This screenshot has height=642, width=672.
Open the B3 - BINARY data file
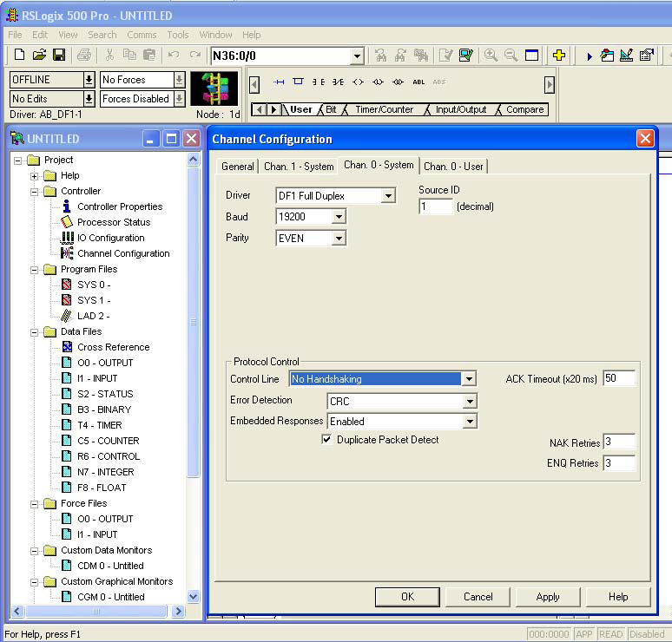(104, 409)
